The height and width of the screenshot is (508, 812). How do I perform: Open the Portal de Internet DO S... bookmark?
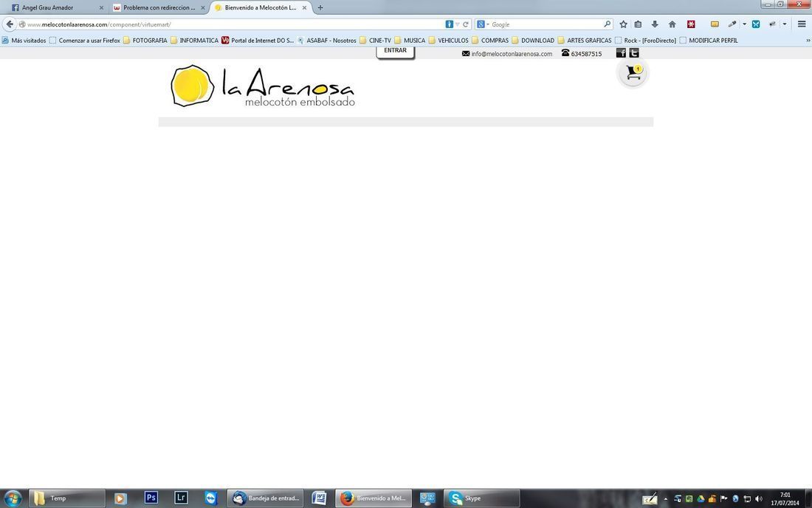(x=258, y=41)
